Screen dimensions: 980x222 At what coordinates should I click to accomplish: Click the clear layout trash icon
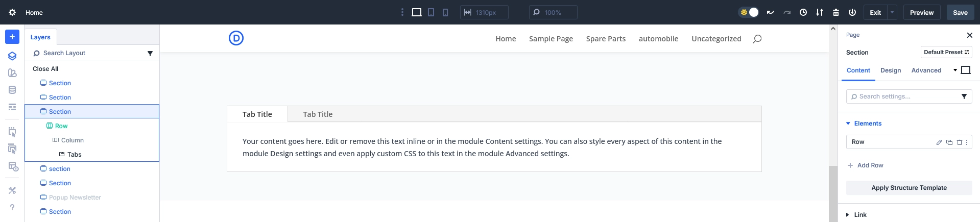pos(836,12)
